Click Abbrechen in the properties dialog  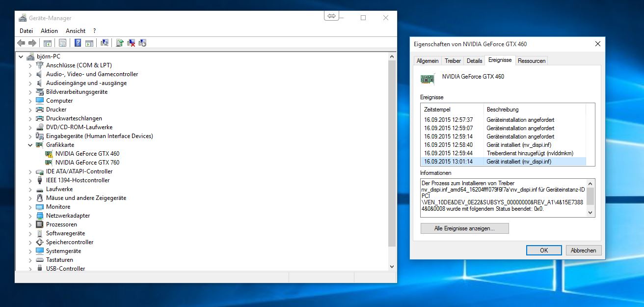(x=584, y=250)
